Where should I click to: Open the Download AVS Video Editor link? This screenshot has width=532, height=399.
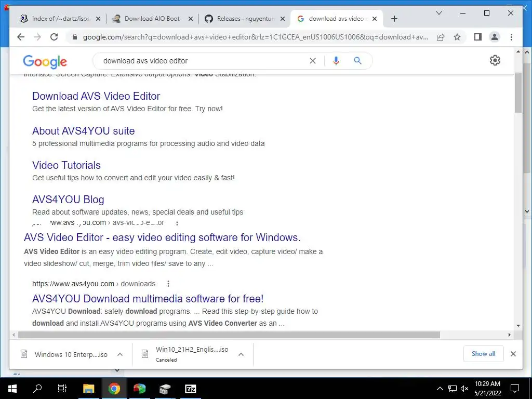click(x=96, y=96)
